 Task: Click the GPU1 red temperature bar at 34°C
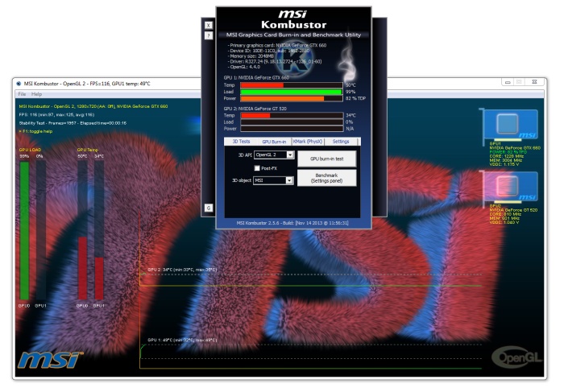[99, 278]
